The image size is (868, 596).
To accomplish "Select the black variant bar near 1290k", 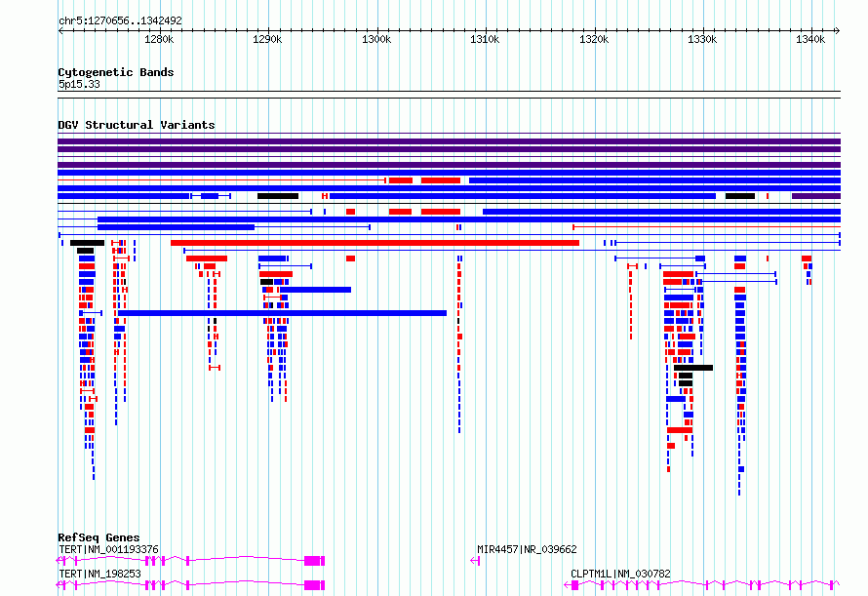I will (x=278, y=196).
